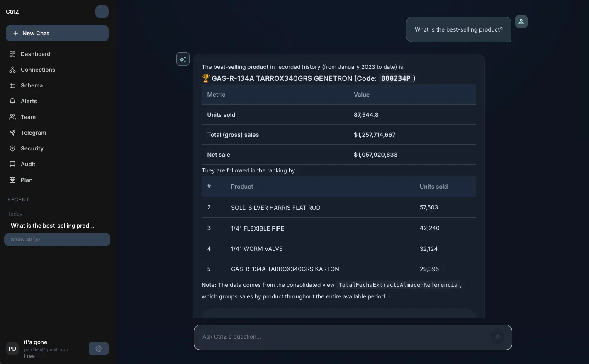Open the Dashboard page
Image resolution: width=589 pixels, height=364 pixels.
pos(57,54)
